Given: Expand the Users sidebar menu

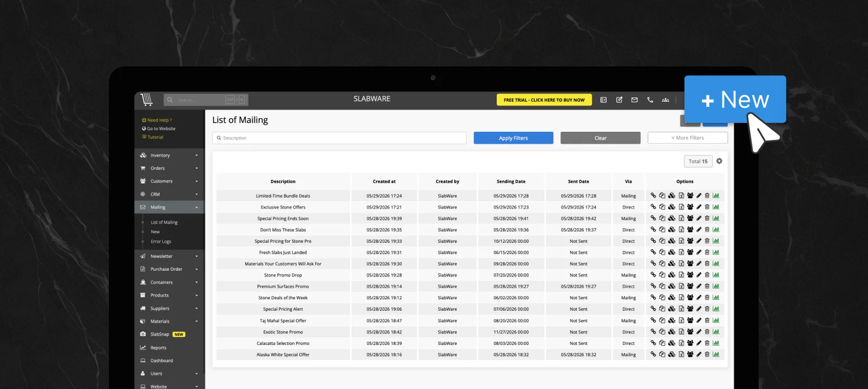Looking at the screenshot, I should 169,373.
